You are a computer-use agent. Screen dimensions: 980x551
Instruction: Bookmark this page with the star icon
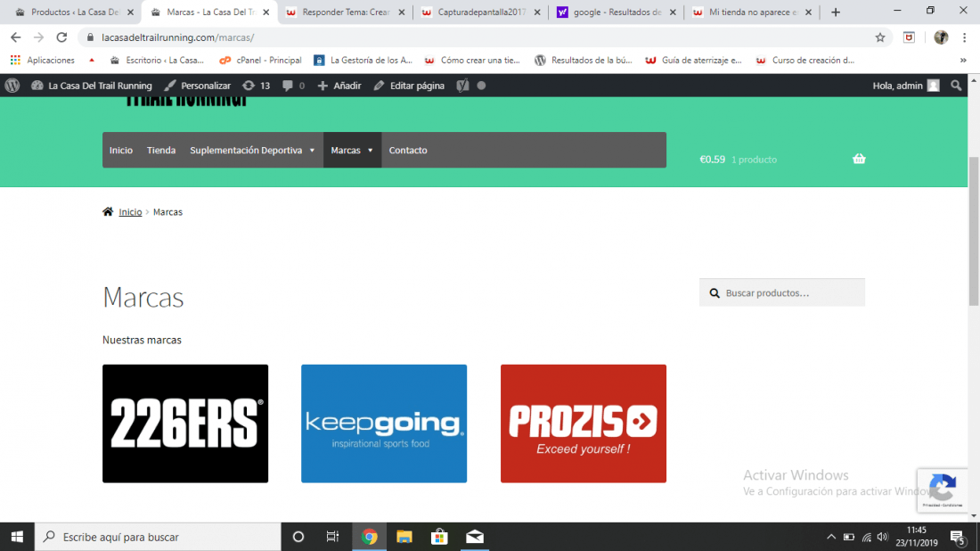click(x=880, y=37)
